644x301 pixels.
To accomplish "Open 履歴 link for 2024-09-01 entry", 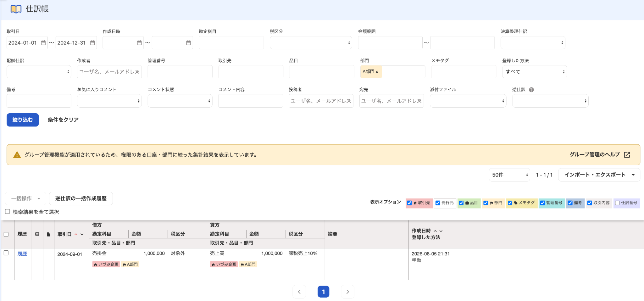I will pyautogui.click(x=22, y=254).
